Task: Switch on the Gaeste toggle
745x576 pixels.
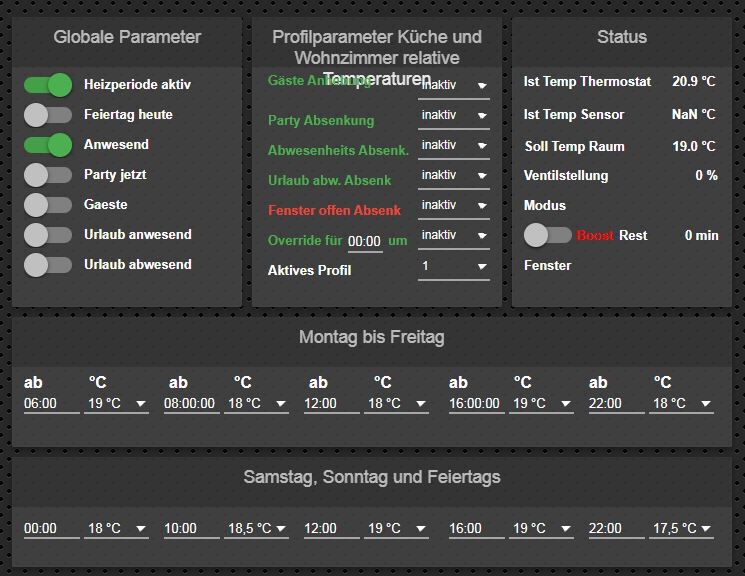Action: pyautogui.click(x=48, y=205)
